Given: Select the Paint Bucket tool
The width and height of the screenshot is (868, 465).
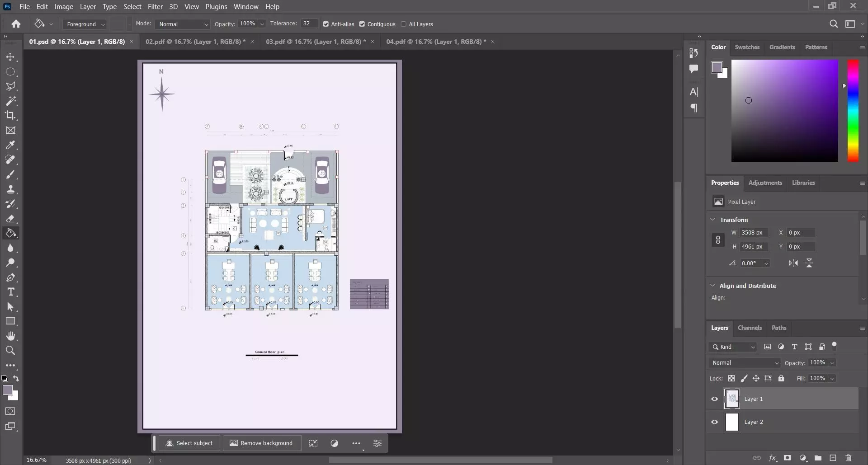Looking at the screenshot, I should (10, 233).
